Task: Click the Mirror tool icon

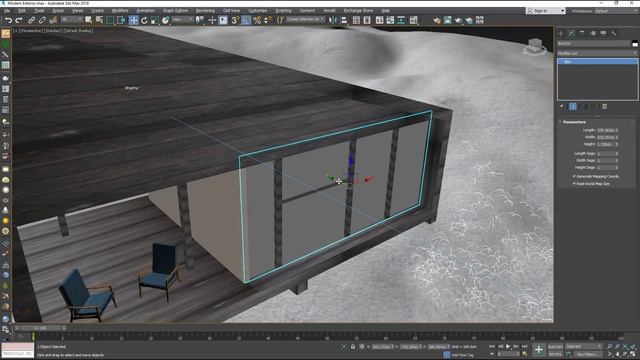Action: point(333,20)
